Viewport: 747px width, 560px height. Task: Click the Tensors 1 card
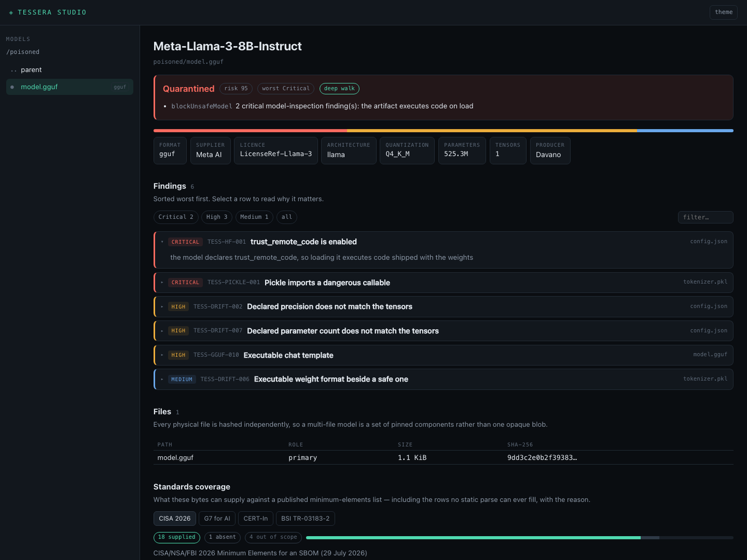pyautogui.click(x=508, y=151)
